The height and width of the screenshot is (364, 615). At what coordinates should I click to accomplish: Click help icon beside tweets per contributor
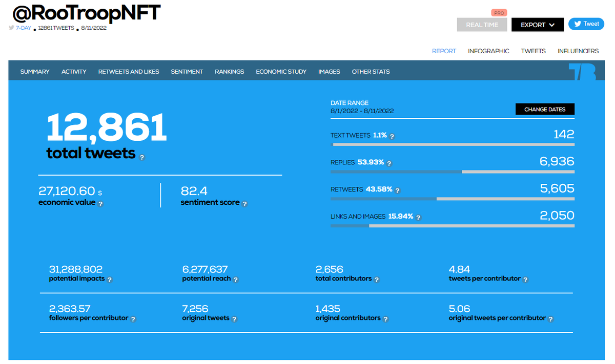click(525, 280)
